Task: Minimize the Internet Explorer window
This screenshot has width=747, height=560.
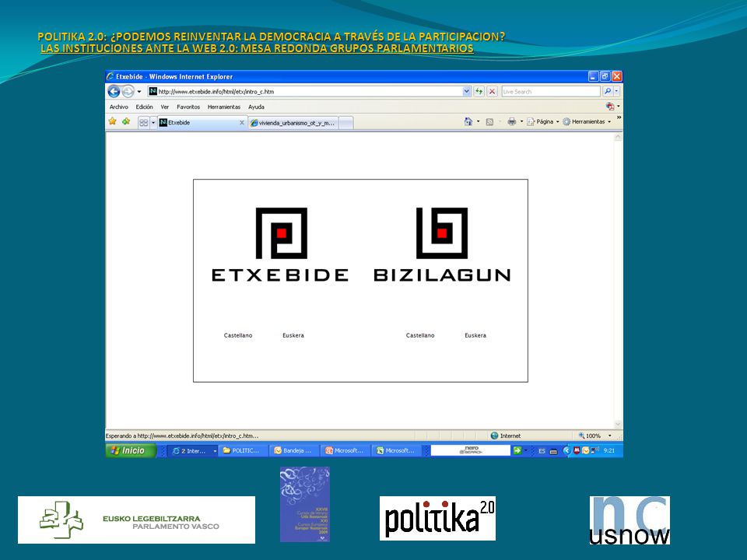Action: tap(593, 76)
